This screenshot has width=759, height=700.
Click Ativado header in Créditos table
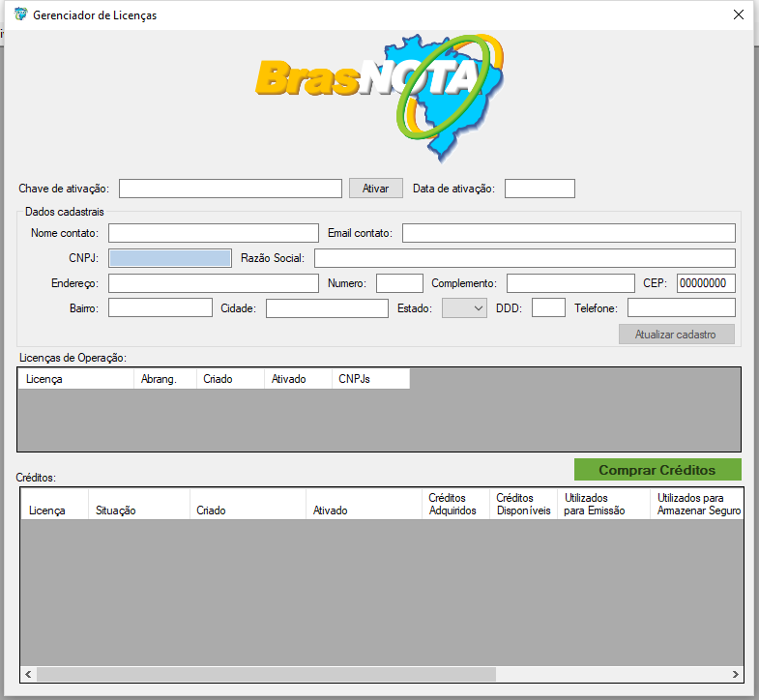click(364, 505)
